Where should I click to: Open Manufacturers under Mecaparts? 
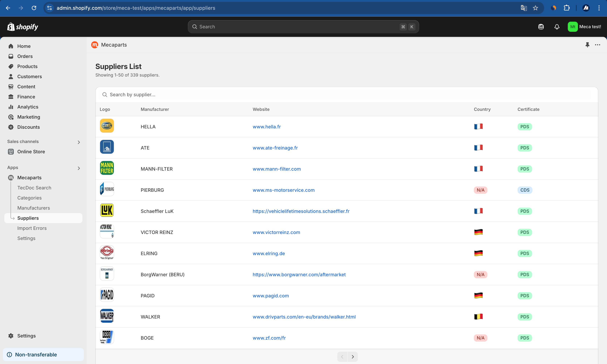pyautogui.click(x=34, y=208)
